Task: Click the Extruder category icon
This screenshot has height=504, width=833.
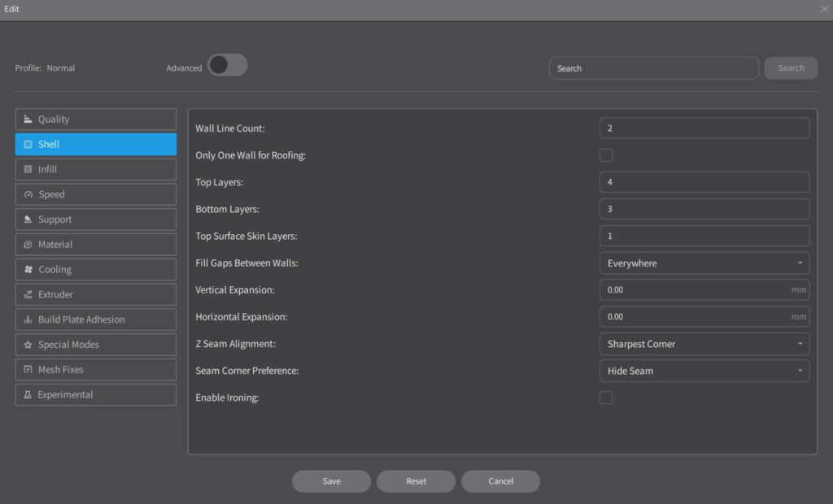Action: pos(28,294)
